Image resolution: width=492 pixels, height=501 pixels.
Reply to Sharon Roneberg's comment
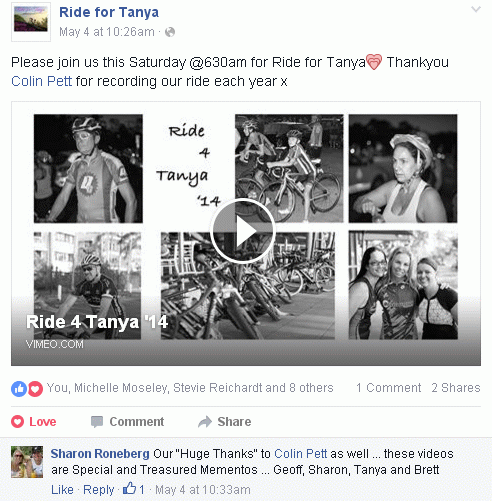pos(98,490)
